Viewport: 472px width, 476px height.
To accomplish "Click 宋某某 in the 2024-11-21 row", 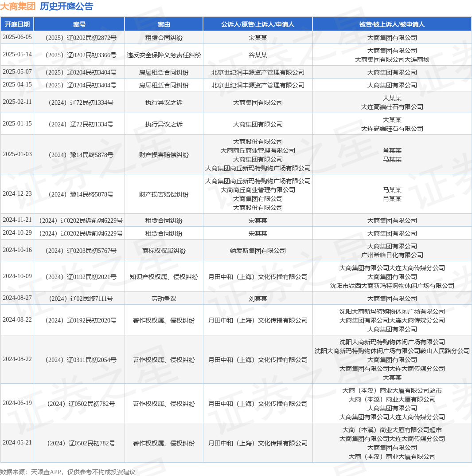I will tap(258, 220).
